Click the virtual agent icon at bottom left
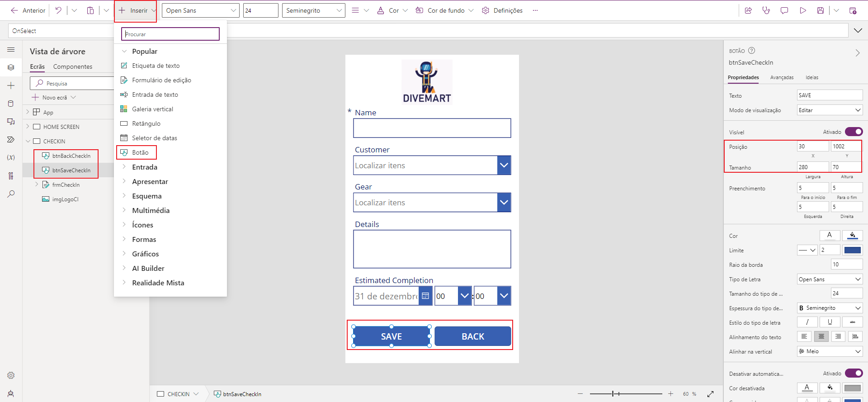868x402 pixels. tap(11, 393)
